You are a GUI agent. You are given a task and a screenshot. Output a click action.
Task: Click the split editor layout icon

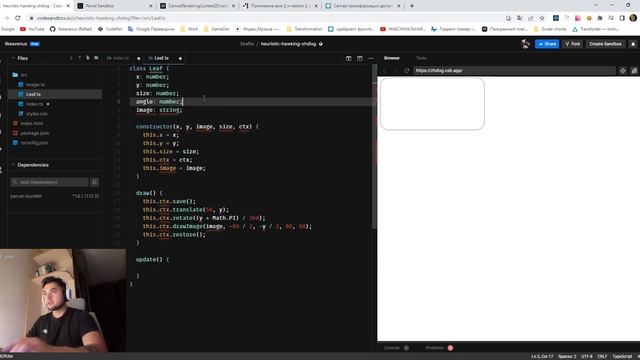349,58
